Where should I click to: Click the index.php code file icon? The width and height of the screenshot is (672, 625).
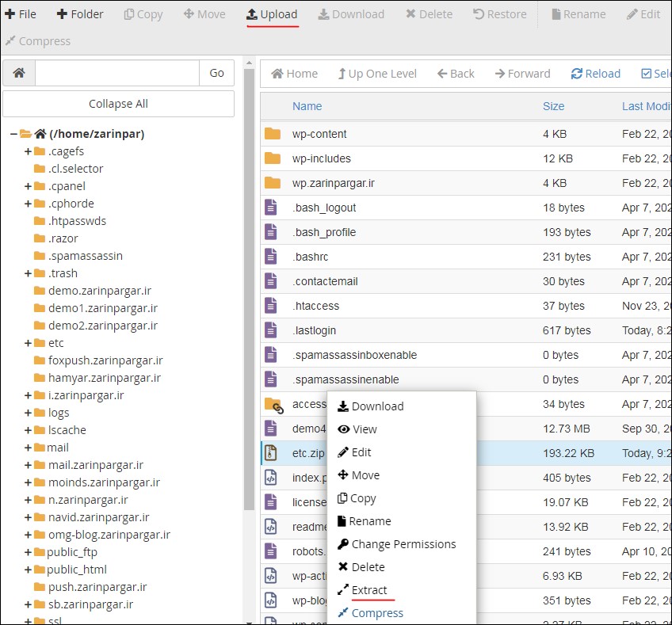[270, 478]
